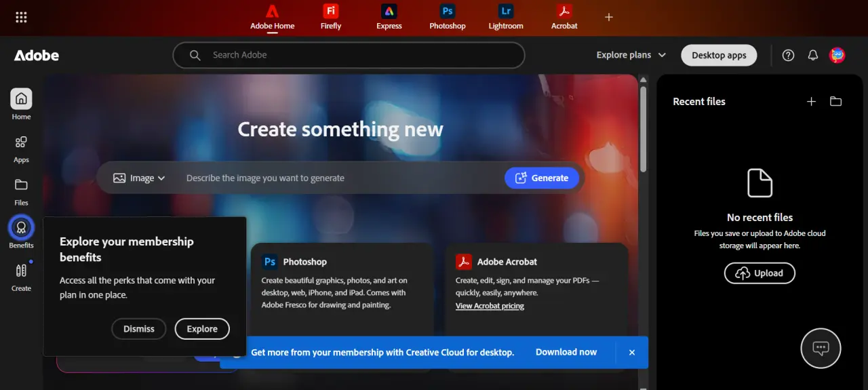The height and width of the screenshot is (390, 868).
Task: Switch to the Adobe Home tab
Action: pos(273,17)
